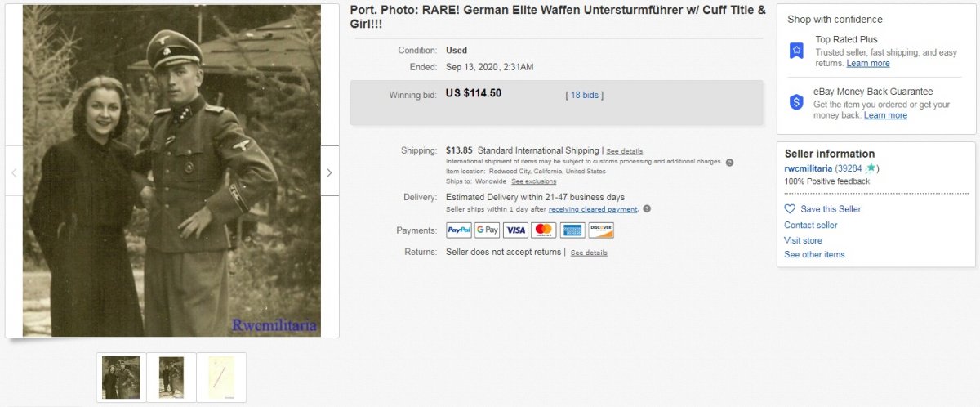The image size is (980, 407).
Task: Click the heart icon beside Save this Seller
Action: pyautogui.click(x=790, y=209)
